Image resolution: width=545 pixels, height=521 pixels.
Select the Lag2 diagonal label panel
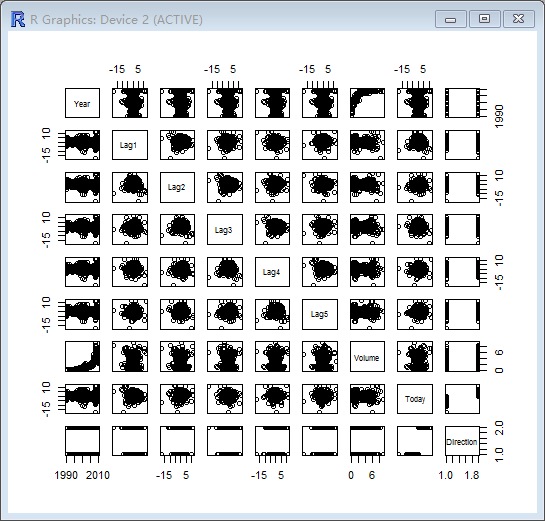177,187
